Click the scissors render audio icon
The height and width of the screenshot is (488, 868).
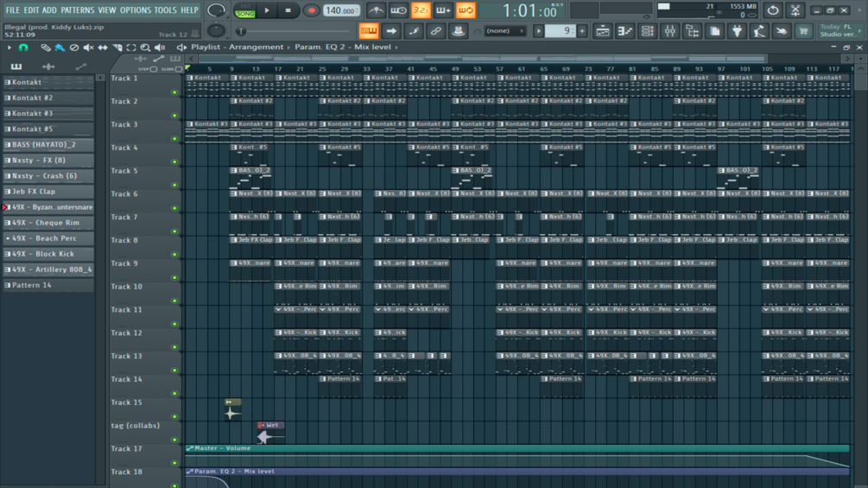pos(795,10)
